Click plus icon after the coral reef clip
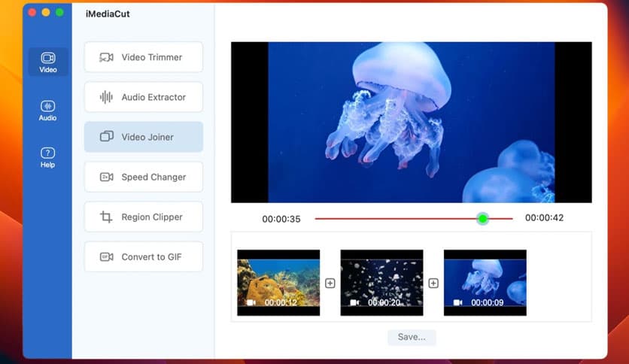 [x=330, y=284]
